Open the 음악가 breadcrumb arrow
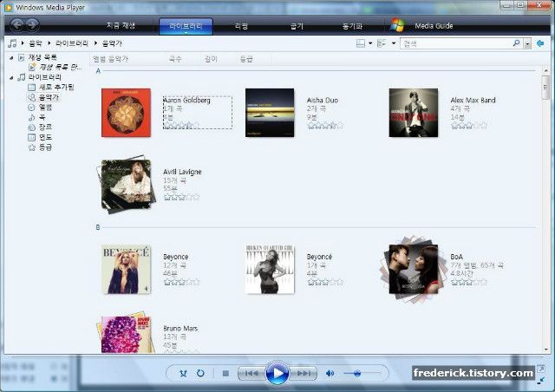The width and height of the screenshot is (555, 392). pyautogui.click(x=95, y=43)
